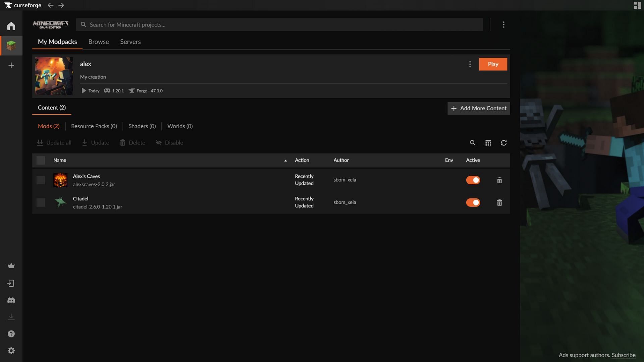
Task: Select the checkbox next to Alex's Caves
Action: (40, 180)
